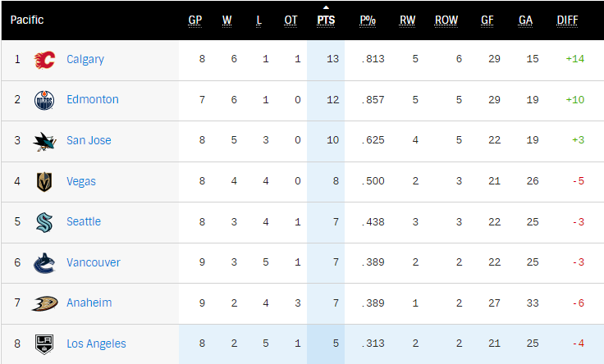
Task: Open the Calgary team link
Action: click(x=85, y=59)
